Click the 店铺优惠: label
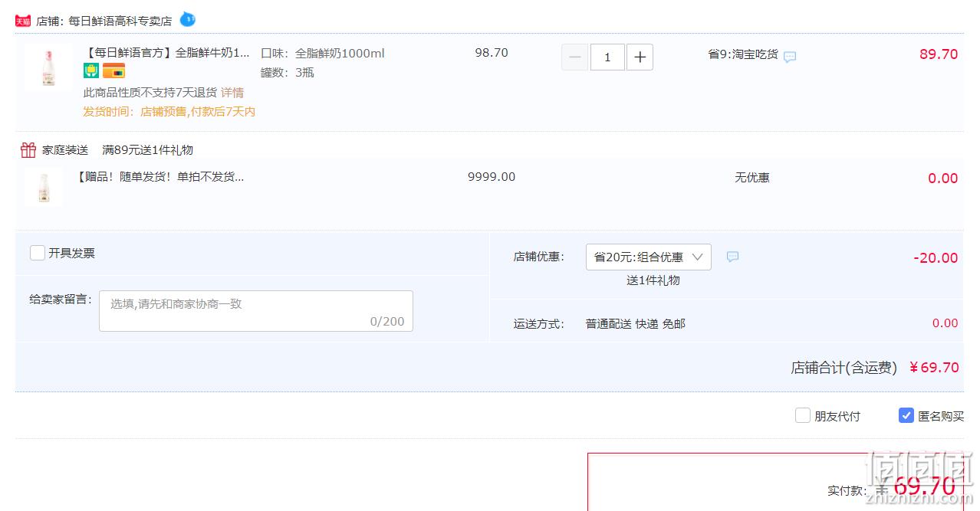 pos(539,257)
